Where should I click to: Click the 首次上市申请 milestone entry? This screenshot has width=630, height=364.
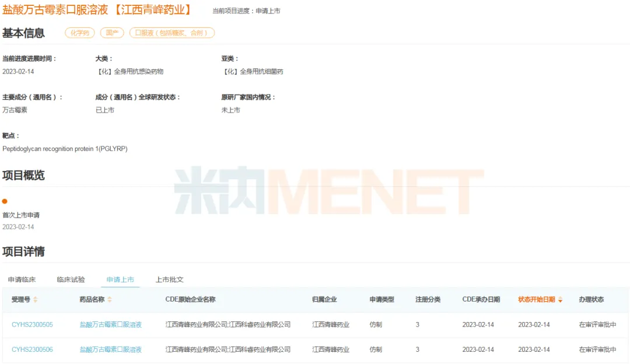pos(21,215)
